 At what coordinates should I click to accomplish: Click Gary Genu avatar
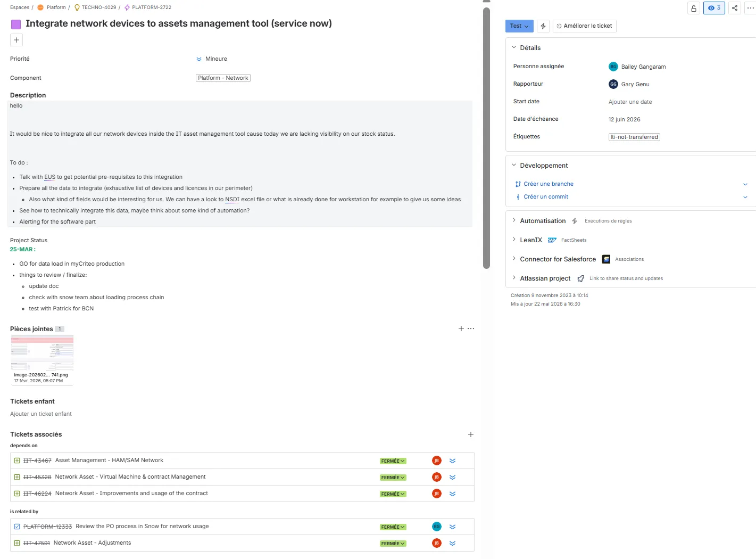tap(613, 84)
